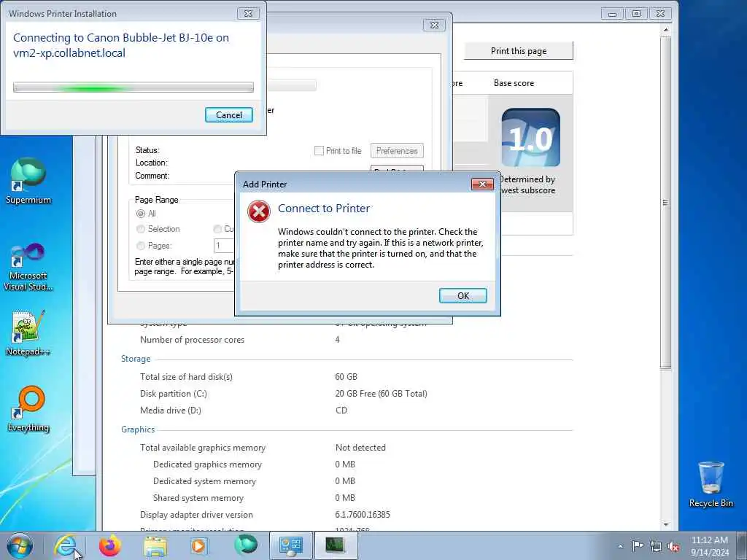Click the Supermium taskbar icon

click(246, 545)
